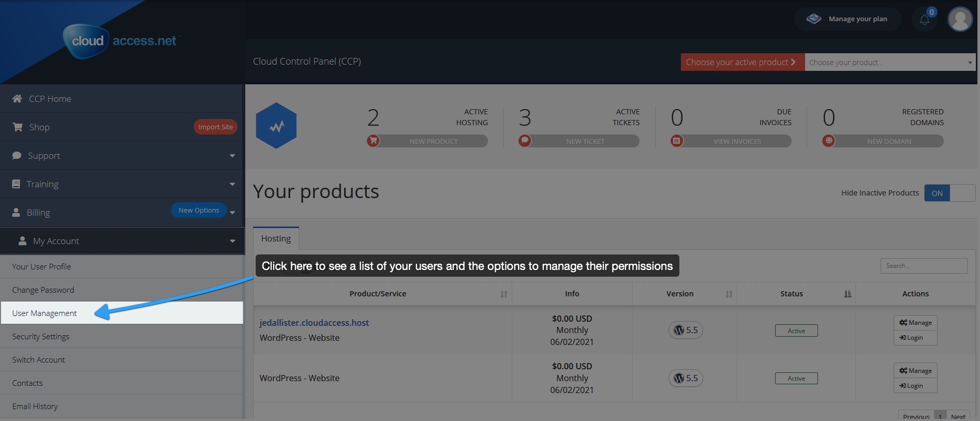Click the Training book icon
Viewport: 980px width, 421px height.
pos(16,184)
